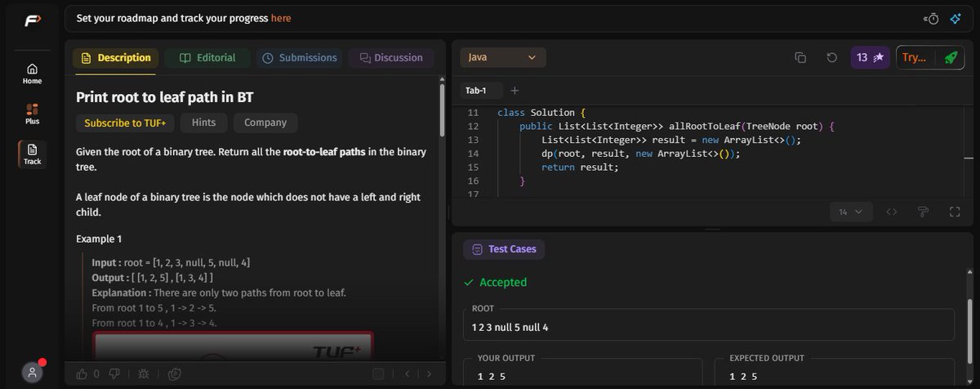Copy the code with the copy icon
Viewport: 980px width, 389px height.
(800, 57)
